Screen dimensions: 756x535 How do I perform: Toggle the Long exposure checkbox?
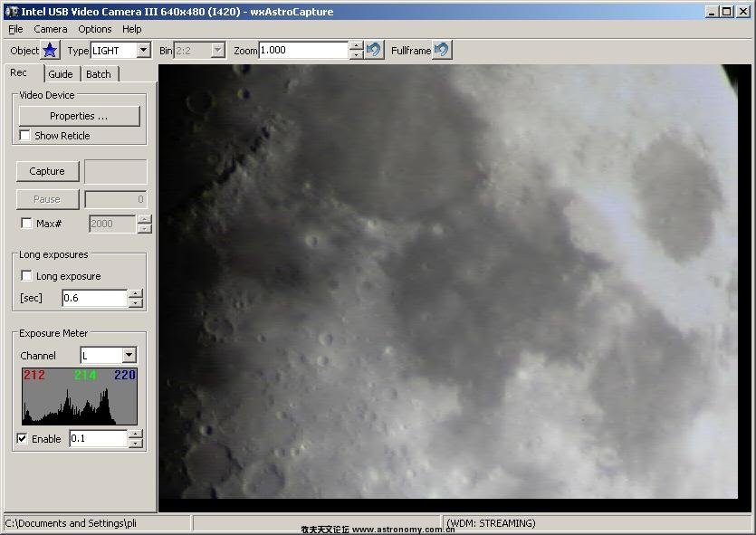click(26, 276)
